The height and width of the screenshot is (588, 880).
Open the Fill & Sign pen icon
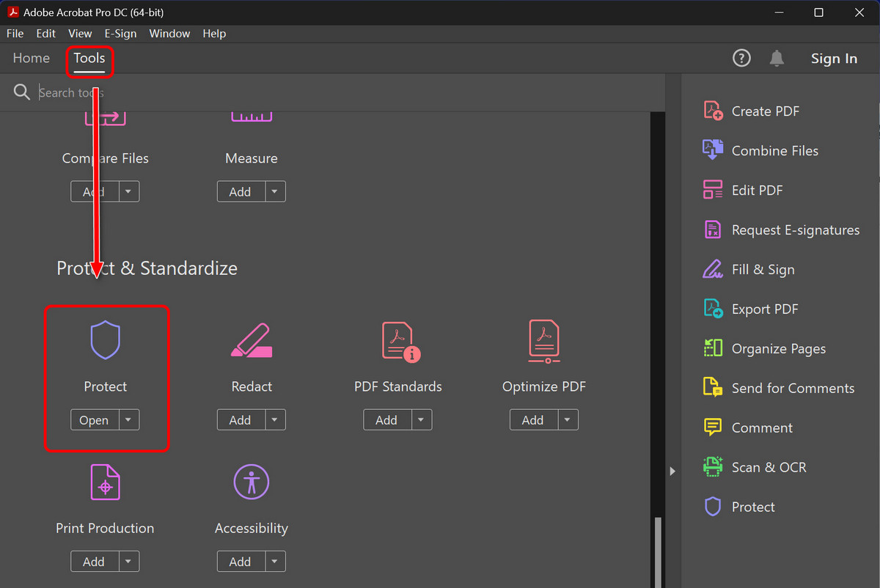click(712, 269)
